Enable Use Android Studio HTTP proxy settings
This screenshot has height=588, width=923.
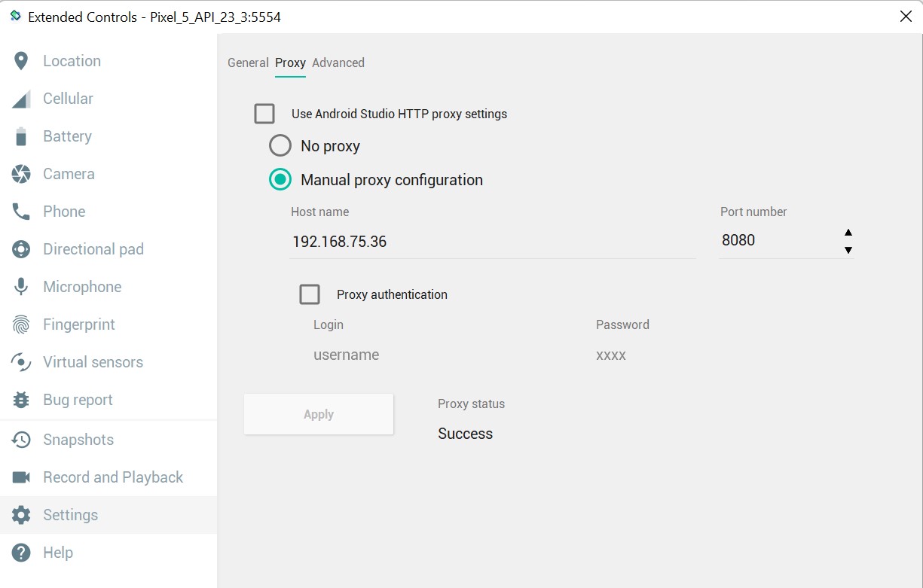click(x=264, y=114)
